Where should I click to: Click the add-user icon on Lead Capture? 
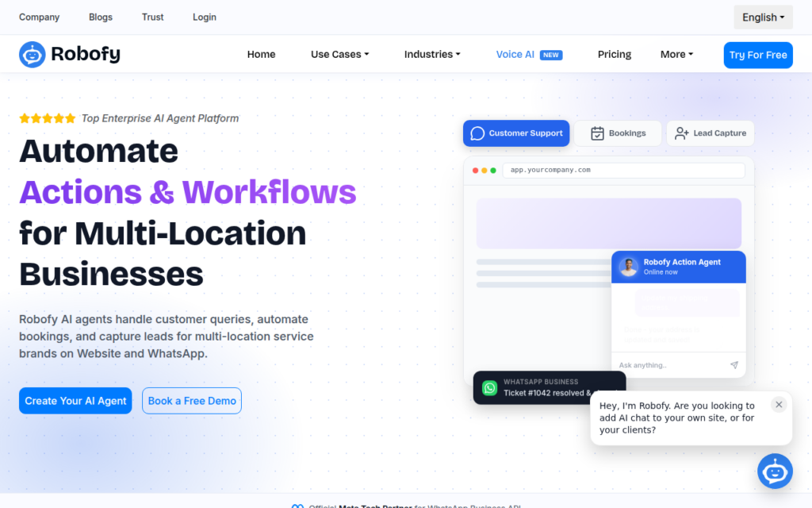(x=681, y=133)
